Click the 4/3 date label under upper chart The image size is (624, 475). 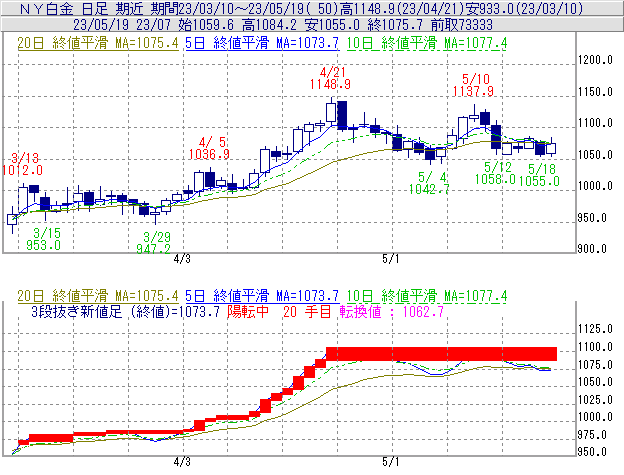[182, 259]
